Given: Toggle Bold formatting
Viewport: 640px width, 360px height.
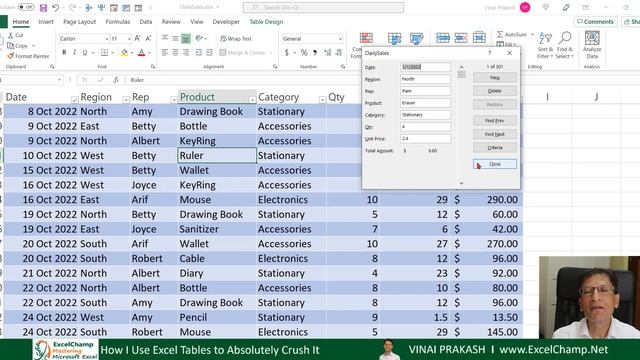Looking at the screenshot, I should pyautogui.click(x=64, y=53).
